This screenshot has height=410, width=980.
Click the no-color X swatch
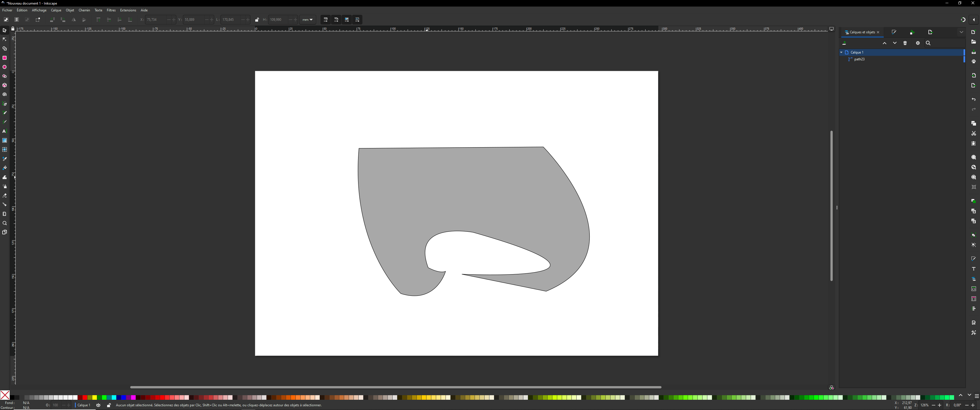(5, 395)
